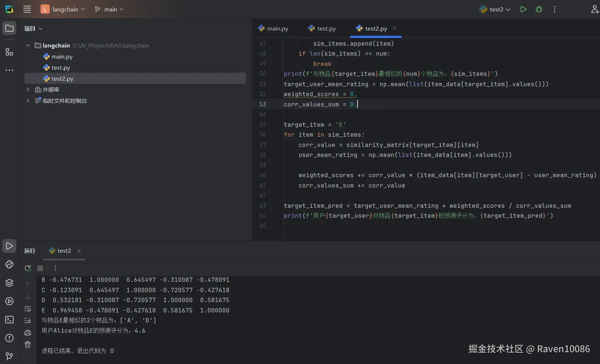Close the test2 run tab
This screenshot has height=364, width=600.
point(79,251)
